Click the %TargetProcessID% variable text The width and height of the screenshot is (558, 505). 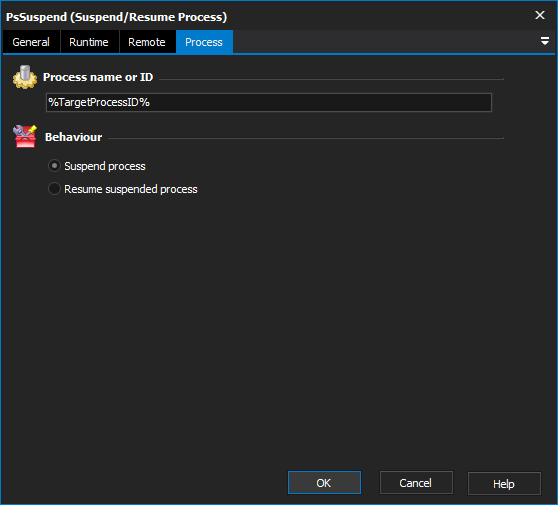coord(99,102)
